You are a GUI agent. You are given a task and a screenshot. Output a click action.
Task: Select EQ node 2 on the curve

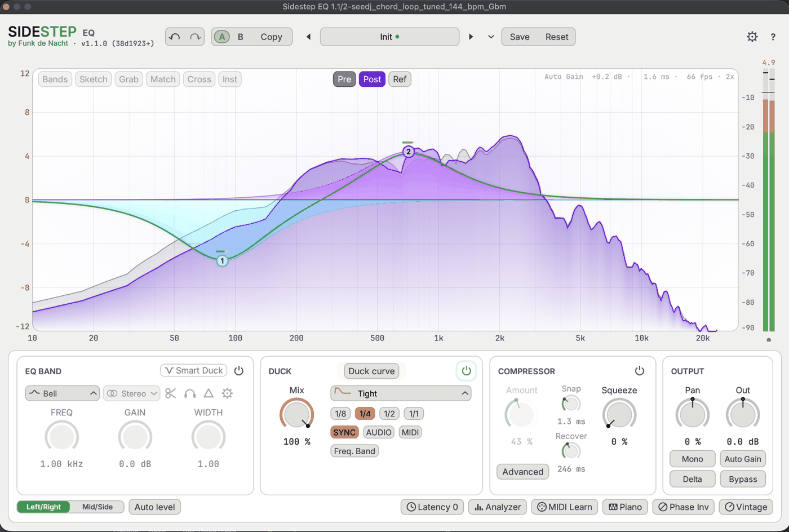[409, 152]
